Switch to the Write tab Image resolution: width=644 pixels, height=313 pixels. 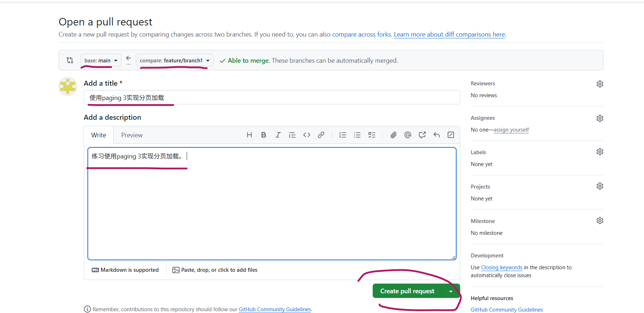tap(99, 135)
